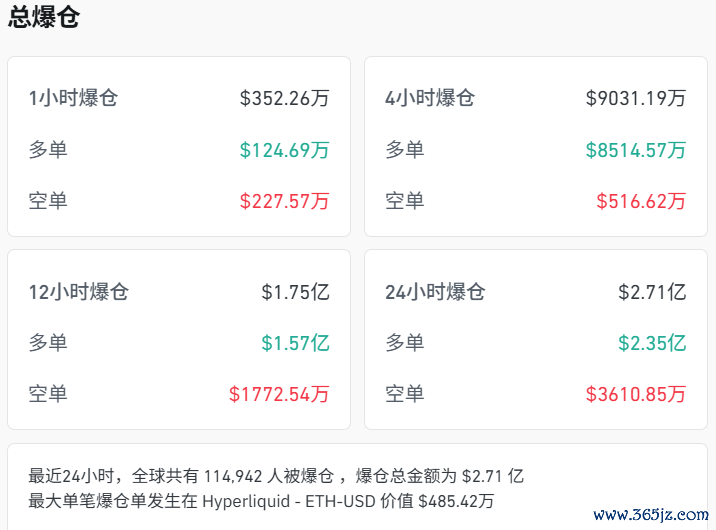Click the 1-hour short value $227.57万

284,201
